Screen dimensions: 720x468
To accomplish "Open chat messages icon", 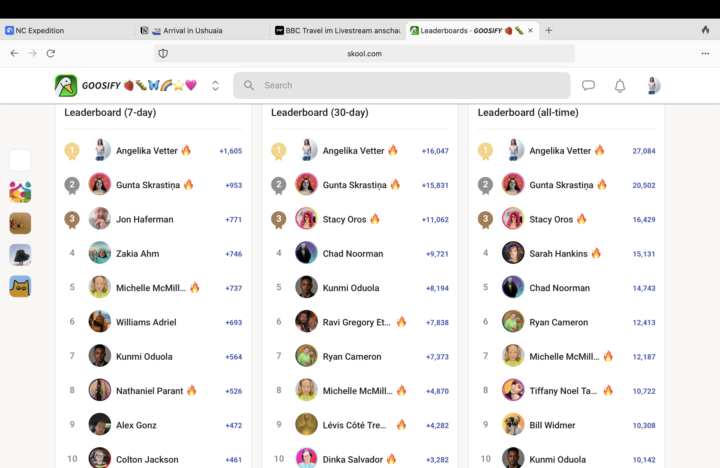I will 588,85.
